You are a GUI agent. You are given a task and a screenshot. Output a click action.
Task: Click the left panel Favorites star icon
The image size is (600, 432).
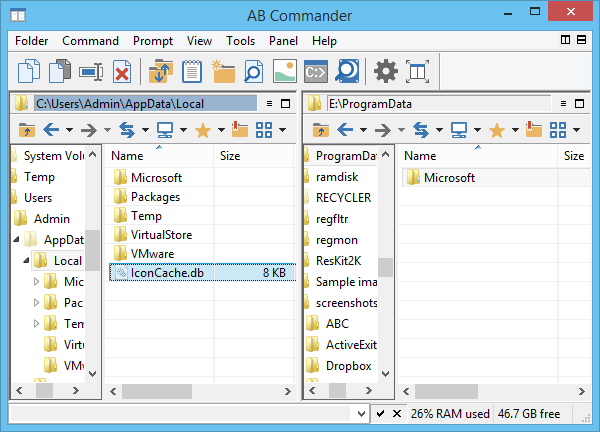click(203, 130)
